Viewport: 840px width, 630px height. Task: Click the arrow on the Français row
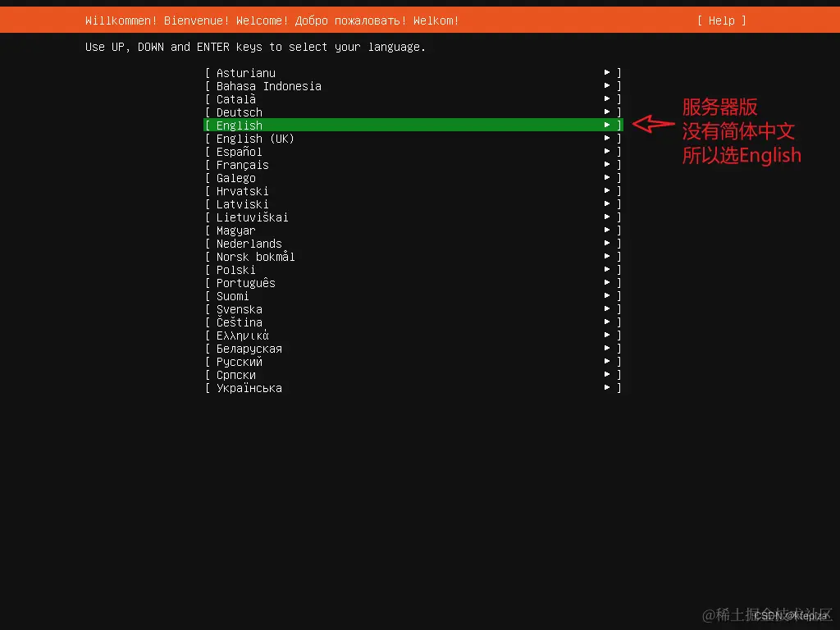607,164
